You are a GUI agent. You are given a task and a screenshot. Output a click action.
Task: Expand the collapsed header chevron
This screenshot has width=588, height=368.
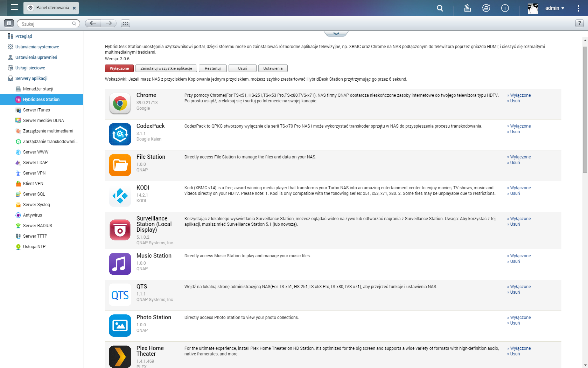tap(336, 34)
